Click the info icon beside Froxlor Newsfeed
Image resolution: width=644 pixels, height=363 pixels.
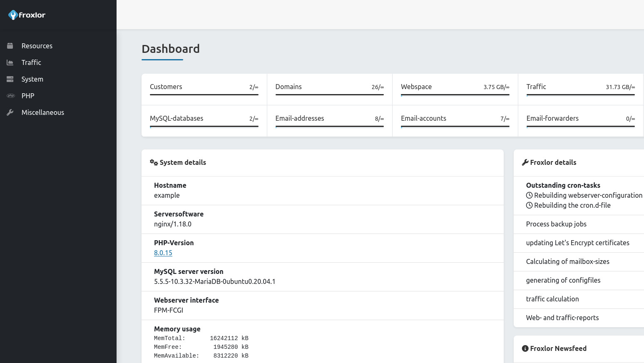[525, 348]
